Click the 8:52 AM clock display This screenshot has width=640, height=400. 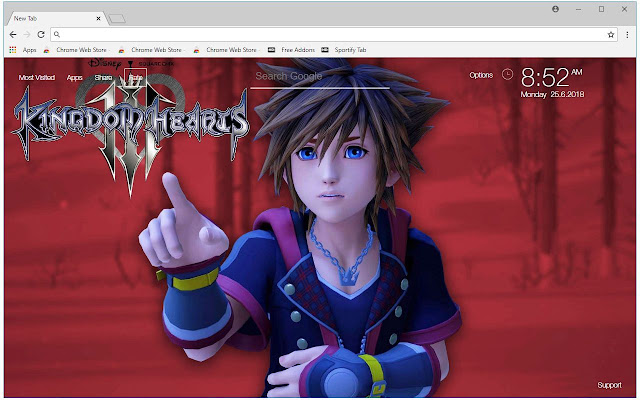click(x=552, y=77)
